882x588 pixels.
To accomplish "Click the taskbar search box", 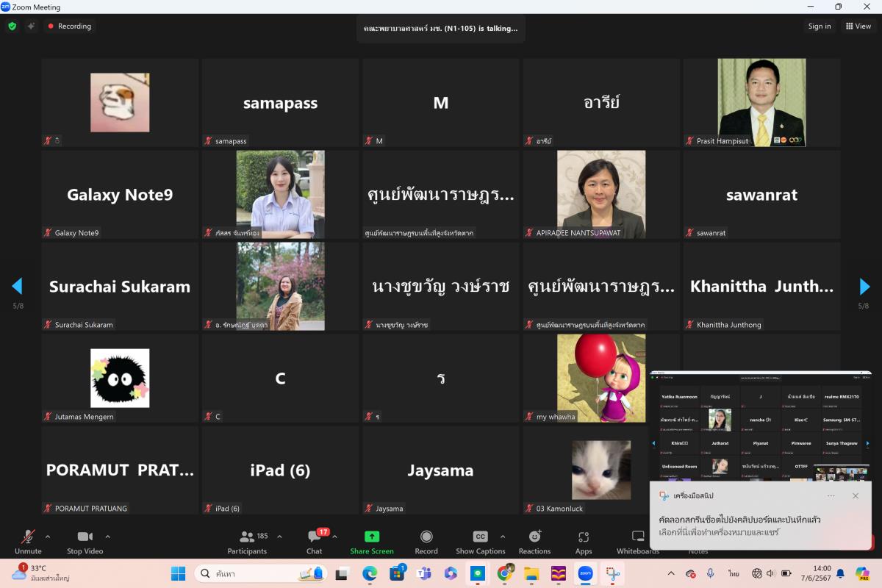I will (x=261, y=573).
